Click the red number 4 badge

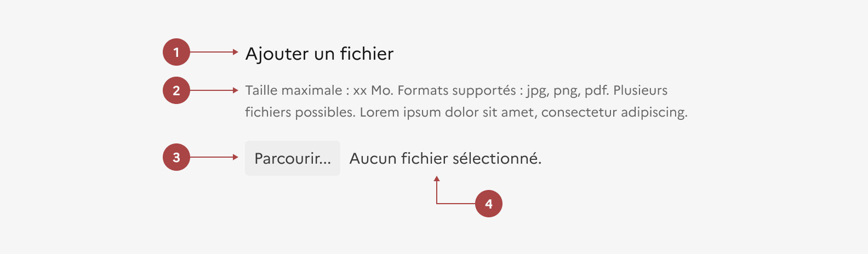488,204
